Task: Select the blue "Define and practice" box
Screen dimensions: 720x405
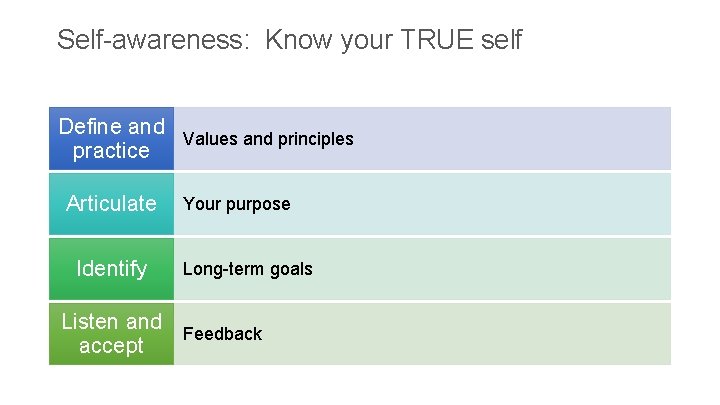Action: [111, 139]
